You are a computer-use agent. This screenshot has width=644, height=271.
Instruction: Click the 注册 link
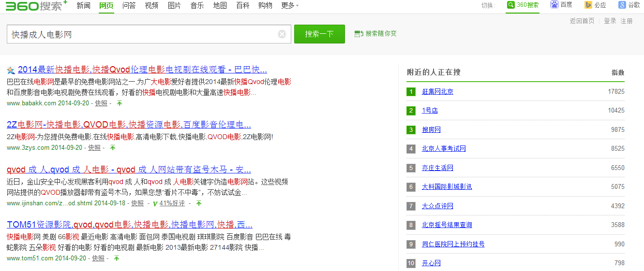tap(627, 21)
